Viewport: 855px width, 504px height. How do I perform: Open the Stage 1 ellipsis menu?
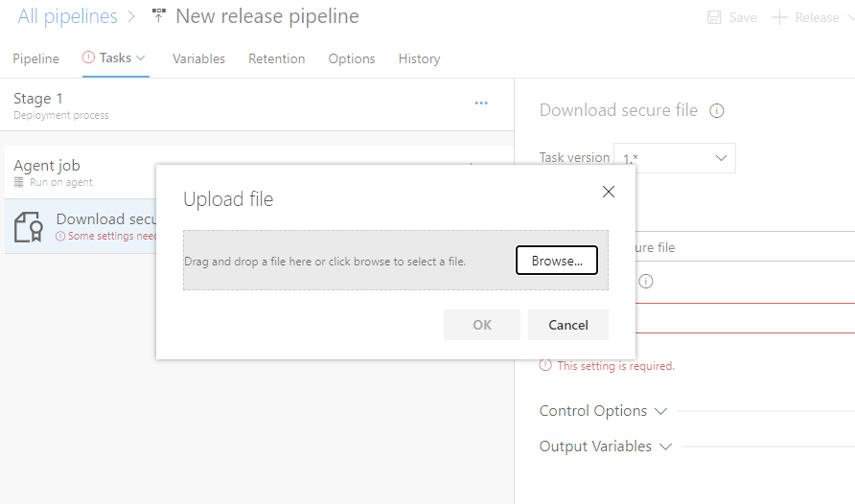tap(481, 103)
